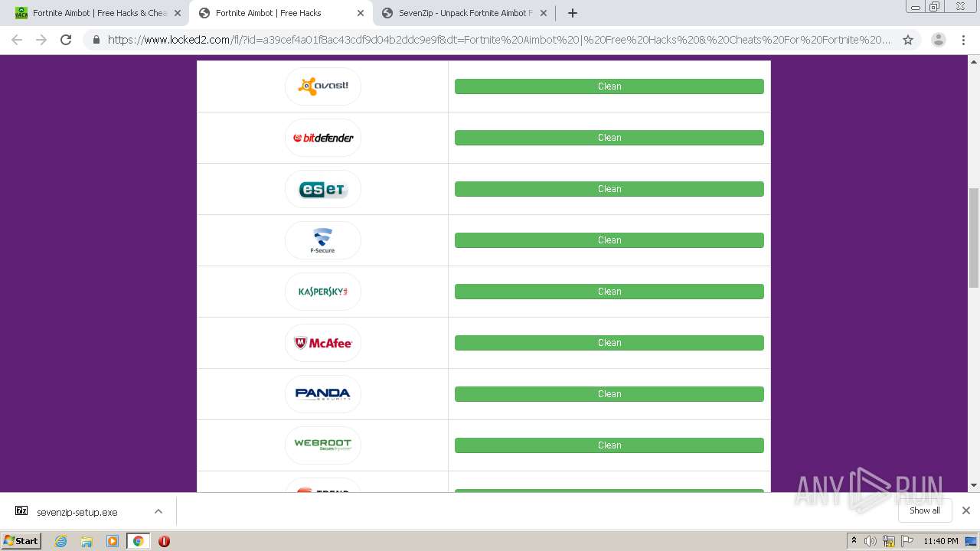The width and height of the screenshot is (980, 551).
Task: Expand sevenzip-setup.exe download options arrow
Action: pyautogui.click(x=158, y=511)
